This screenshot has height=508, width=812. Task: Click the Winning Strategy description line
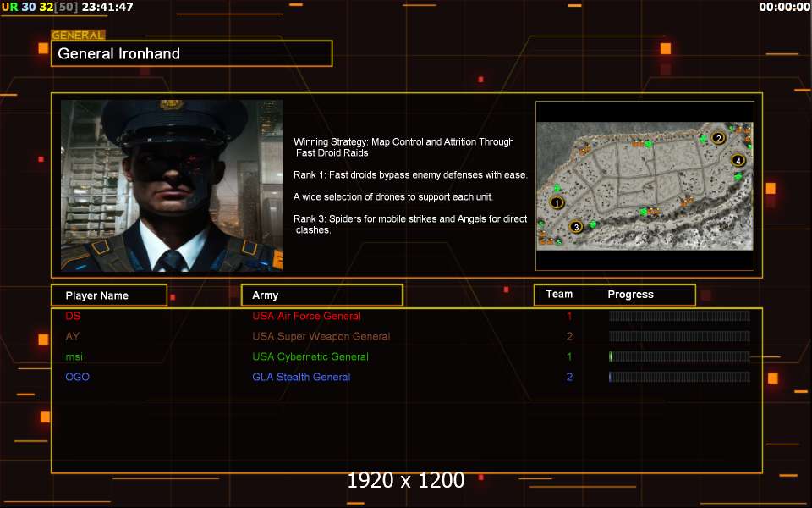click(404, 147)
